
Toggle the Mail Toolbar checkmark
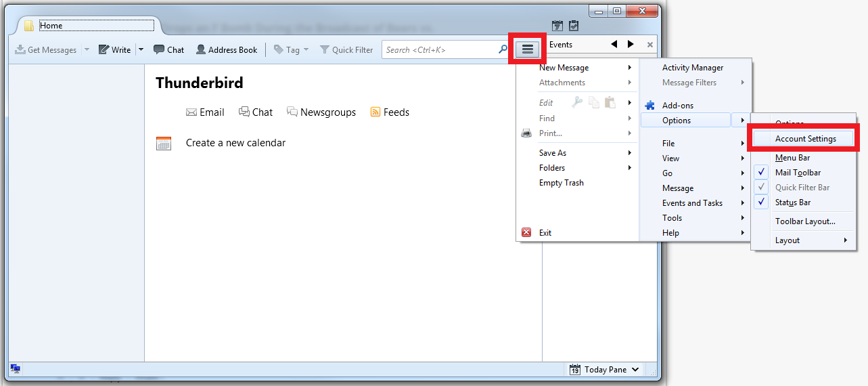pos(762,173)
